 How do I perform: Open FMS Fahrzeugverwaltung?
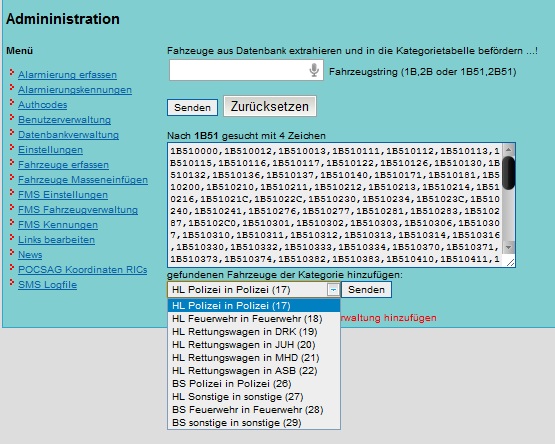[x=78, y=210]
